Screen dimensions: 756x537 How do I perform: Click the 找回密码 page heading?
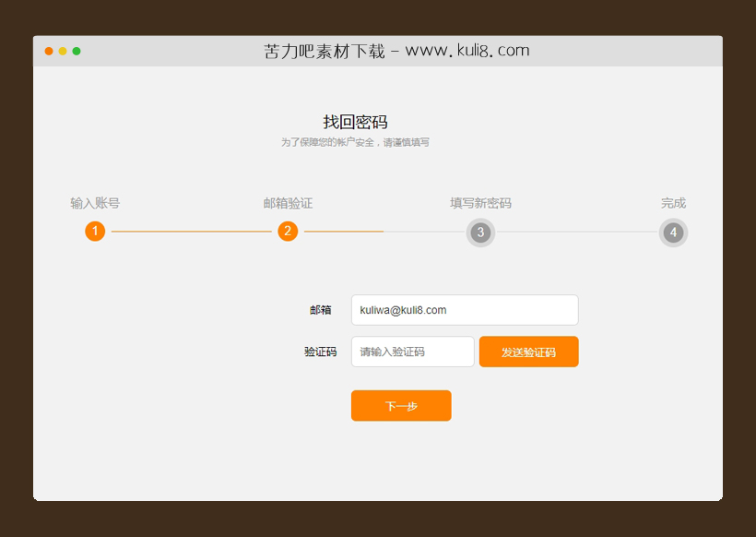355,122
